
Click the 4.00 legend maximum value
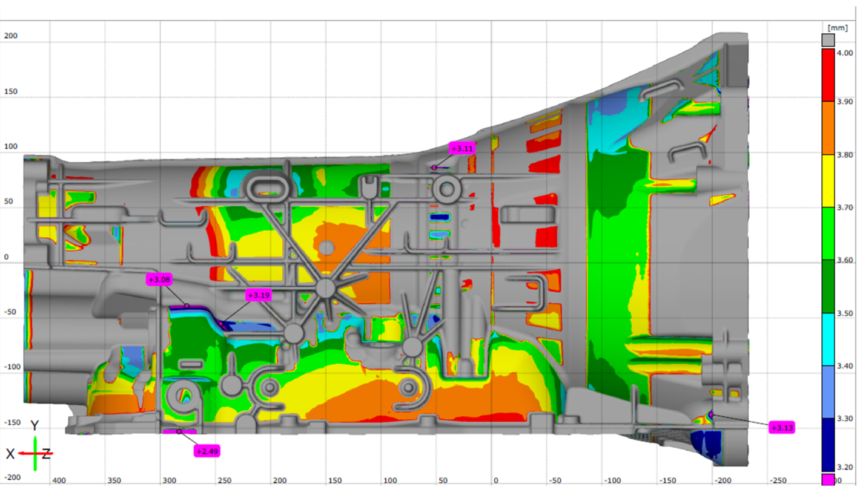pos(845,52)
